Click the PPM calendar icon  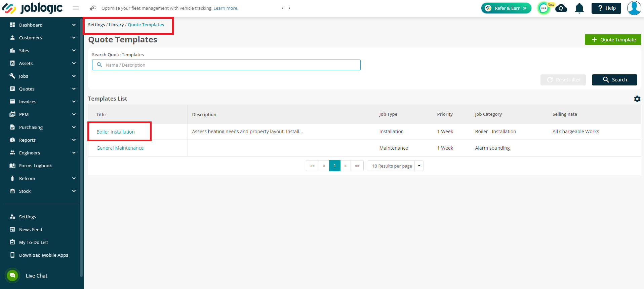click(x=12, y=114)
